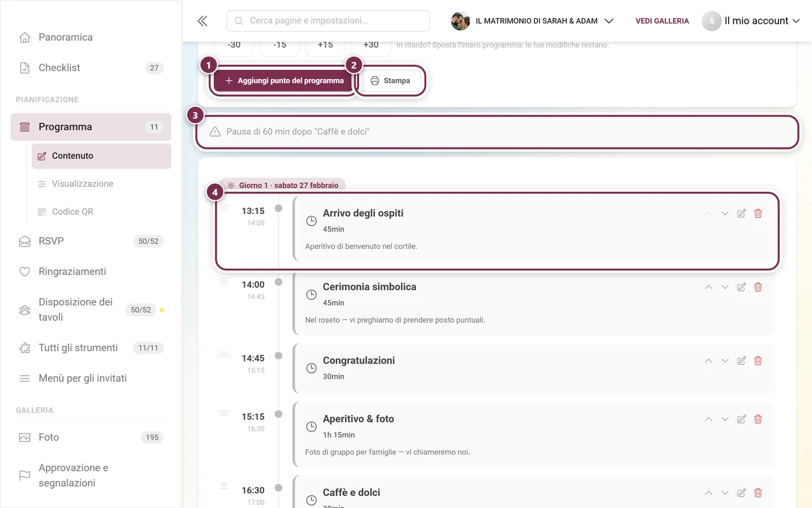
Task: Open the Programma section
Action: click(x=91, y=127)
